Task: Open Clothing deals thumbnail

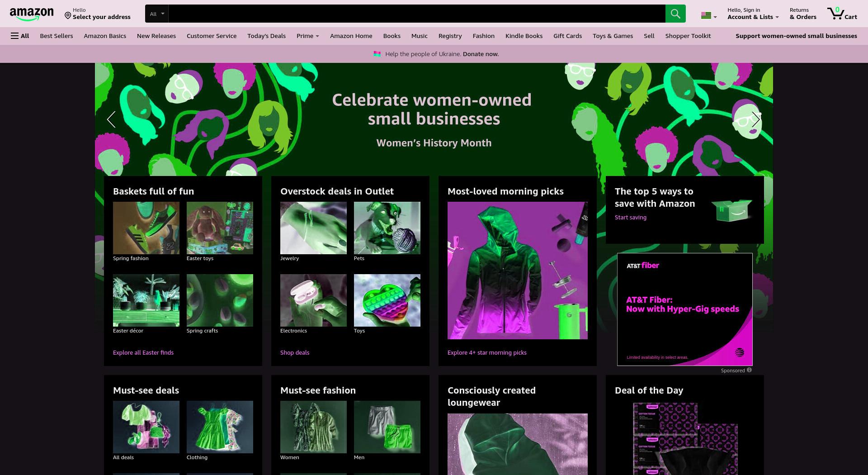Action: click(220, 427)
